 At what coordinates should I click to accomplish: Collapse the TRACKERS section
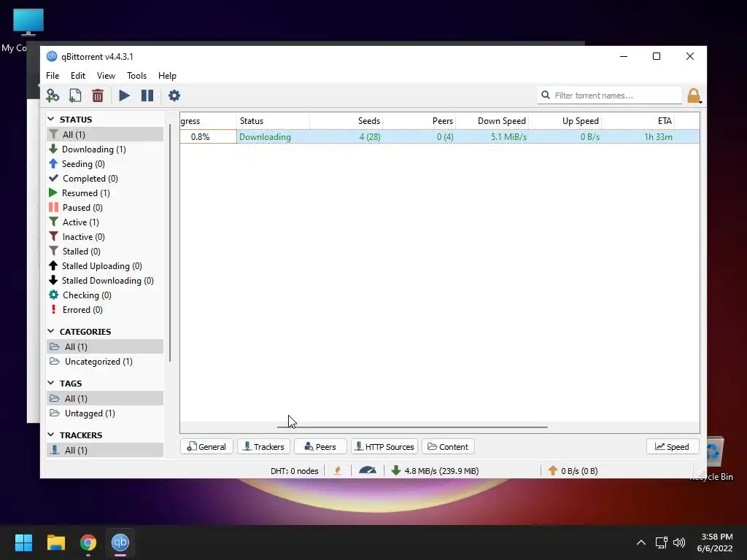(x=52, y=435)
